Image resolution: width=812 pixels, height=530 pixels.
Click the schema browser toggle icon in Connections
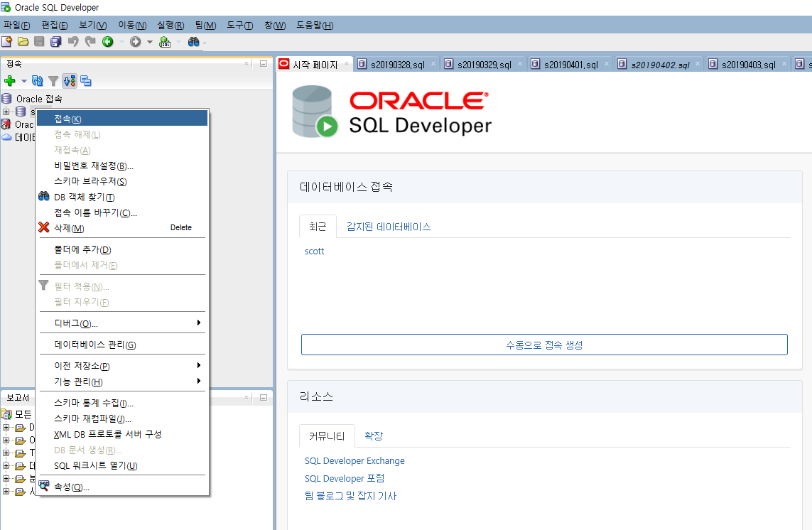[70, 81]
